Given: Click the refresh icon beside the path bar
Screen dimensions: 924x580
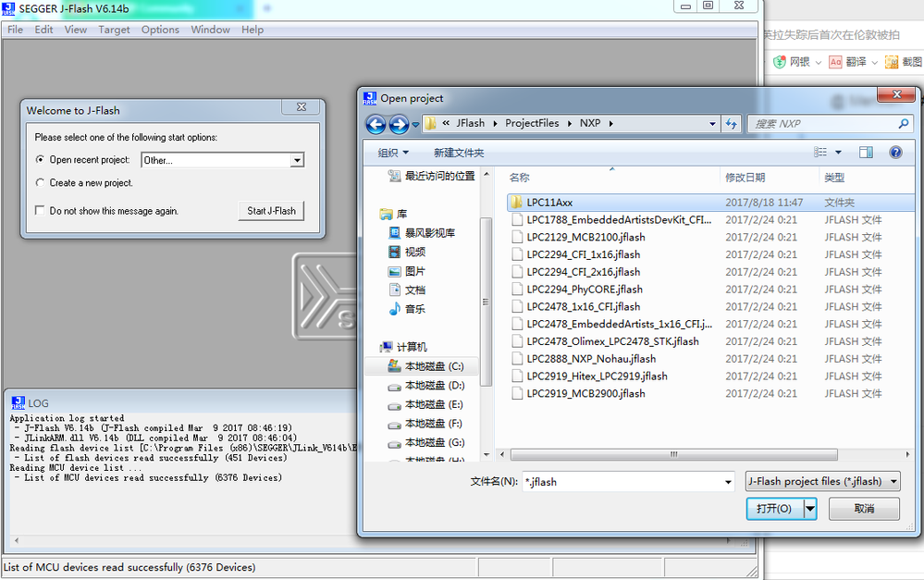Looking at the screenshot, I should point(732,124).
